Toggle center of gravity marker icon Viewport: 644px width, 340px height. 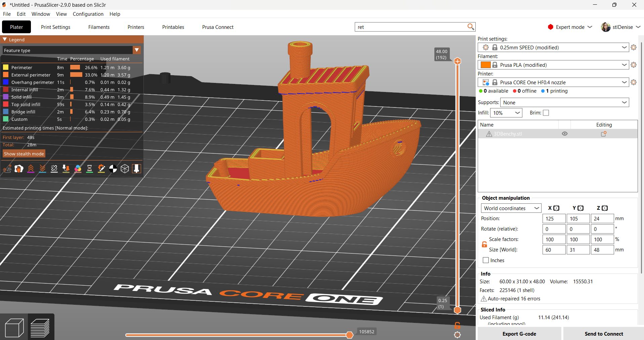[x=113, y=169]
